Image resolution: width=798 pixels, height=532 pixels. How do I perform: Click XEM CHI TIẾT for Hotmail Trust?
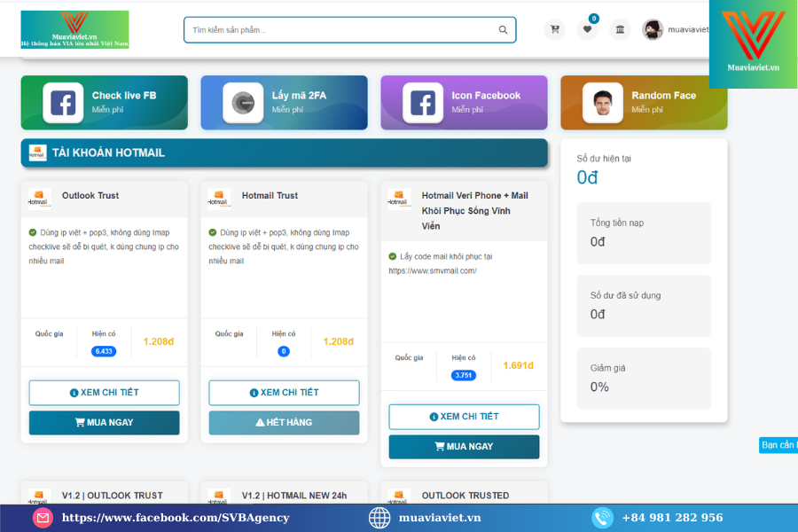pos(284,393)
